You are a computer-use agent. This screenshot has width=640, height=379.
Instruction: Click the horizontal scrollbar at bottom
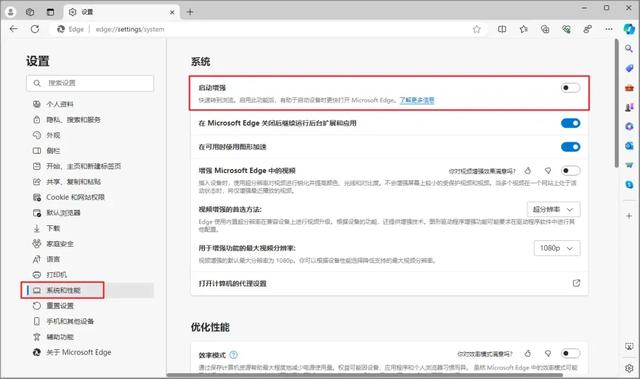pyautogui.click(x=364, y=375)
